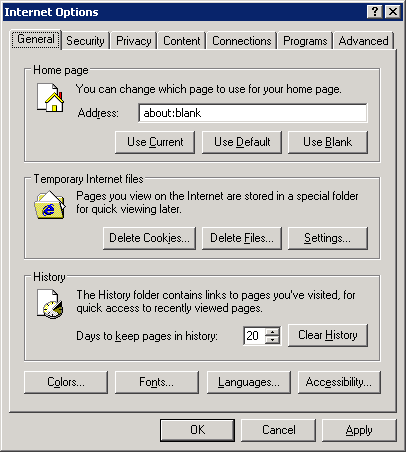Click the Use Current button
The width and height of the screenshot is (406, 452).
(x=155, y=142)
